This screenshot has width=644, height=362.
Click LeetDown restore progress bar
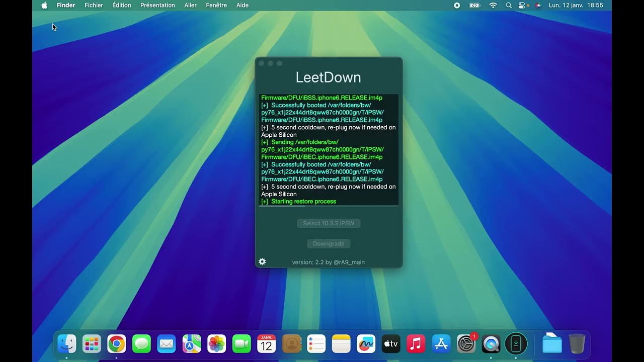click(329, 206)
